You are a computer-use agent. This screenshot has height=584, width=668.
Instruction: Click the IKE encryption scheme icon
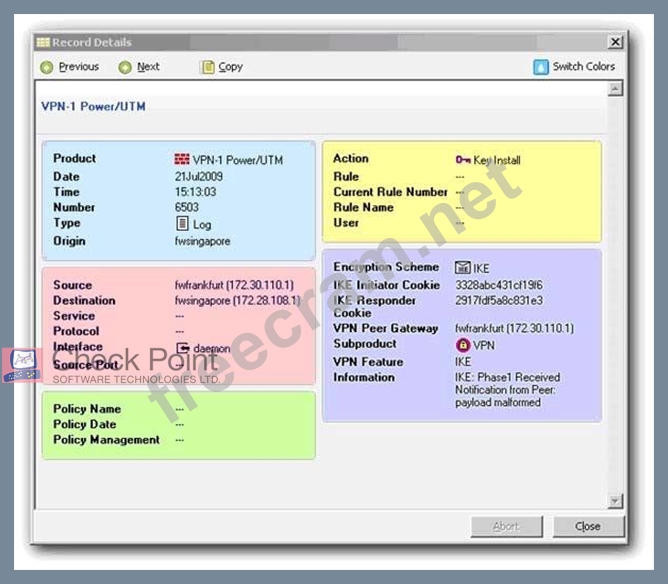point(463,268)
